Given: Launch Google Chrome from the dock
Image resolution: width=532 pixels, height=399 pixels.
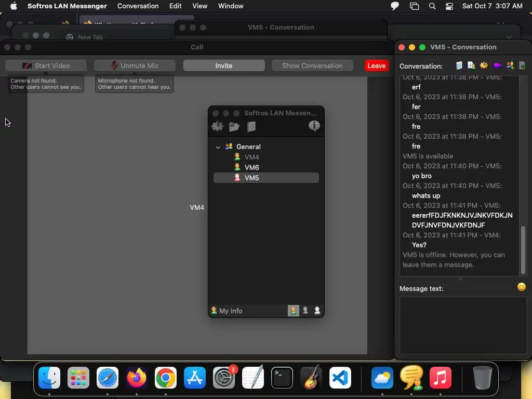Looking at the screenshot, I should click(166, 378).
